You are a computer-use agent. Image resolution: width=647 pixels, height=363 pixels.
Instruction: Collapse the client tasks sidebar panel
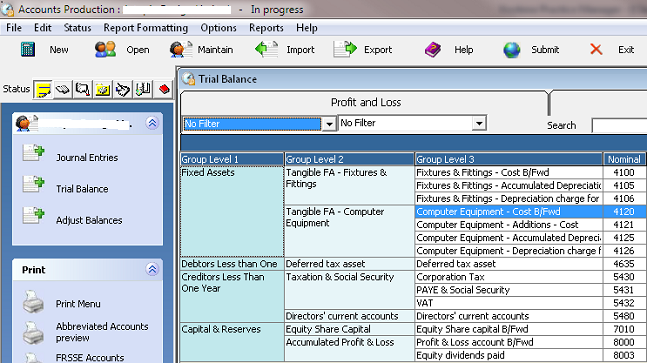click(x=152, y=123)
